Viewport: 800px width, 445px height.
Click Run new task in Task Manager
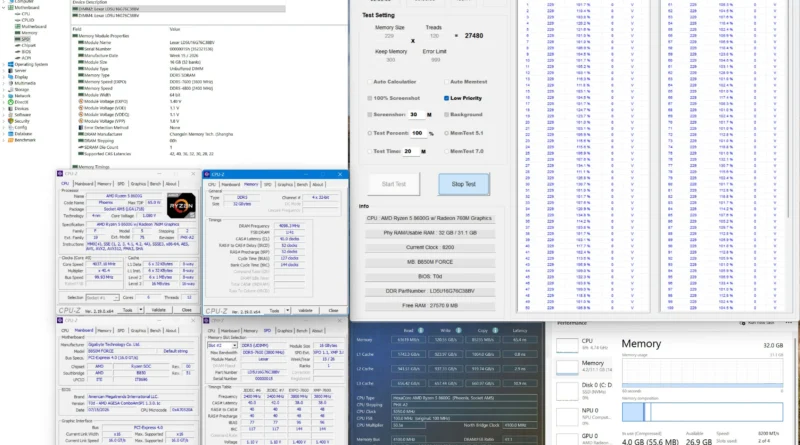pyautogui.click(x=759, y=323)
